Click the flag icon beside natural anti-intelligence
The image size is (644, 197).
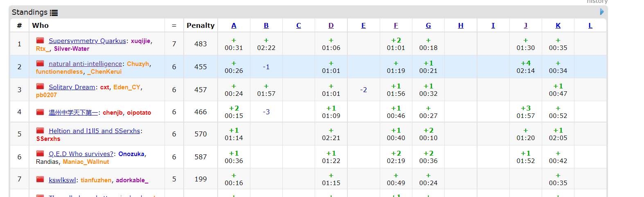coord(40,63)
